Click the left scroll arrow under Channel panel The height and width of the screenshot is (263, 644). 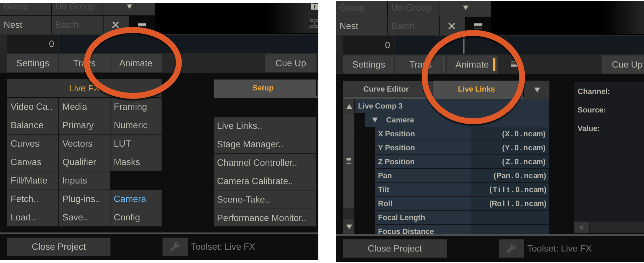click(x=581, y=227)
